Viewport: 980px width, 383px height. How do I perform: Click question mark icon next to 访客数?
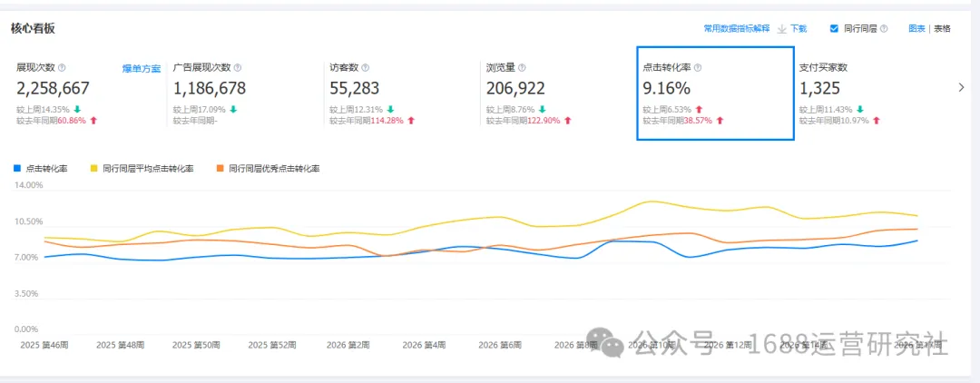pyautogui.click(x=365, y=67)
